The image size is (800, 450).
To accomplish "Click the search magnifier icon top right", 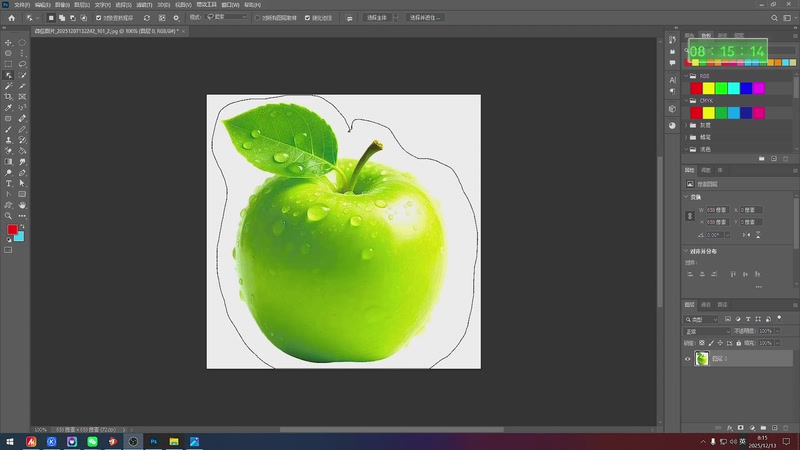I will [x=774, y=18].
